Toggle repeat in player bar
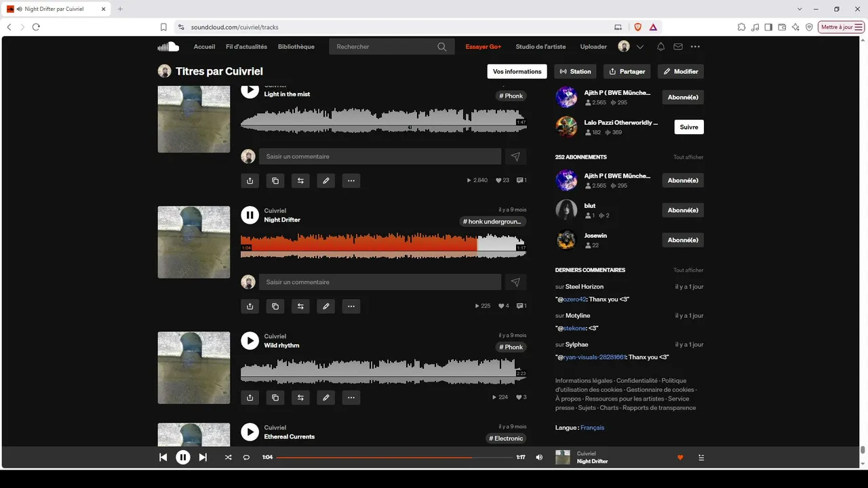Image resolution: width=868 pixels, height=488 pixels. [x=246, y=457]
